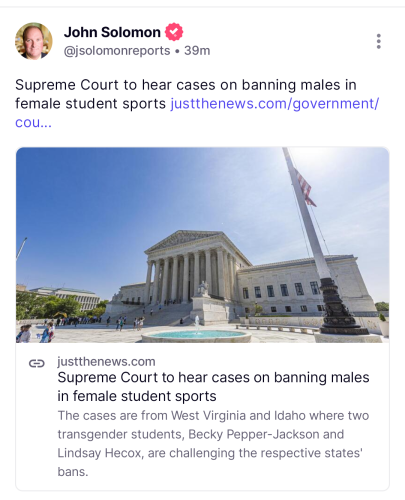405x500 pixels.
Task: Open the article headline in the link card
Action: pos(213,387)
